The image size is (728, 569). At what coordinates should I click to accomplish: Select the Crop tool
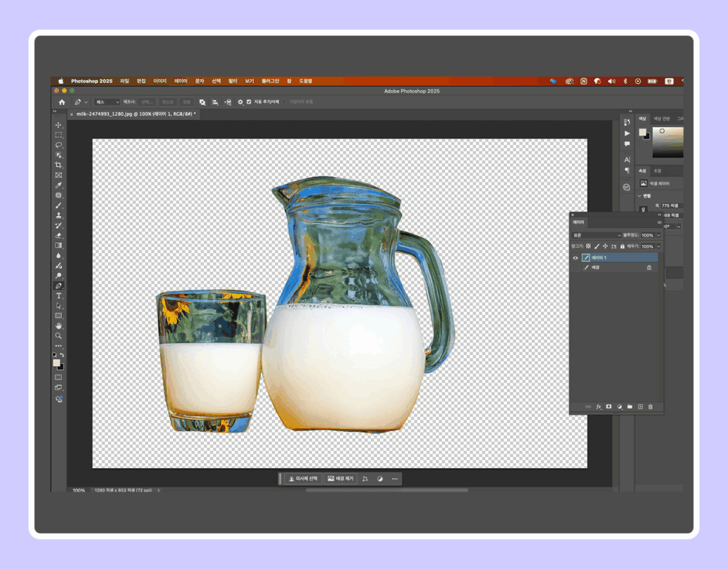[58, 165]
